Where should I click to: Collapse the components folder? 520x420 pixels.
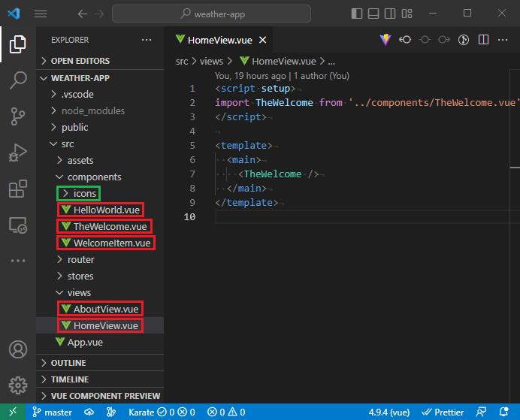[100, 177]
